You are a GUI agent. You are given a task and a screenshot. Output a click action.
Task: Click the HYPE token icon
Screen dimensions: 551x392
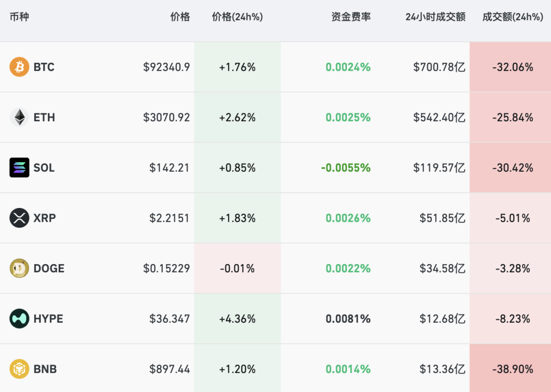pos(19,319)
